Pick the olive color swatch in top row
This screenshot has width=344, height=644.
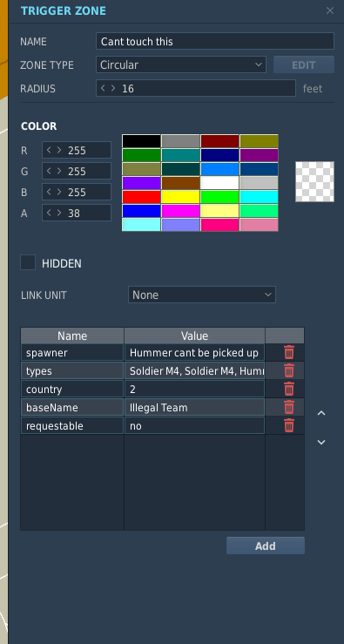coord(259,141)
